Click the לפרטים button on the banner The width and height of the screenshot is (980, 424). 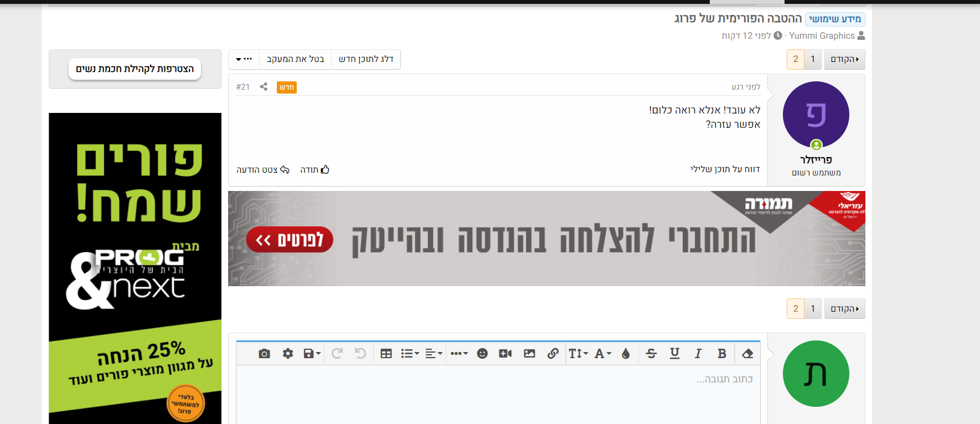[x=290, y=240]
